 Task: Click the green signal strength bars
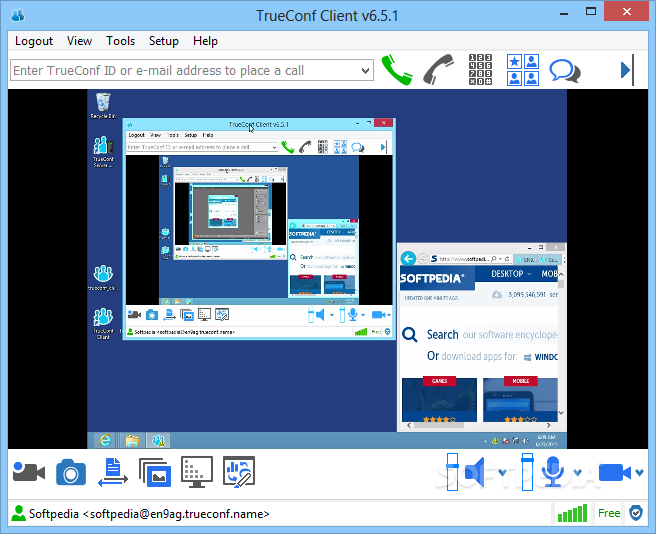tap(572, 513)
